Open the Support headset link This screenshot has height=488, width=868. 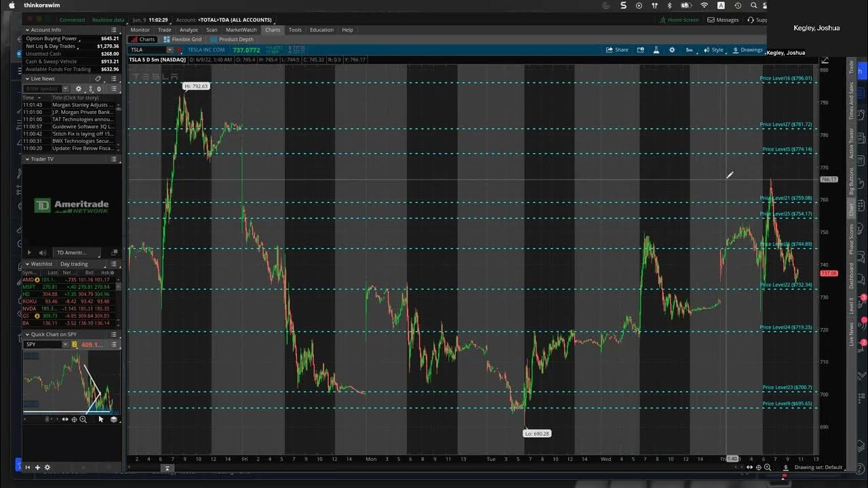pos(757,20)
